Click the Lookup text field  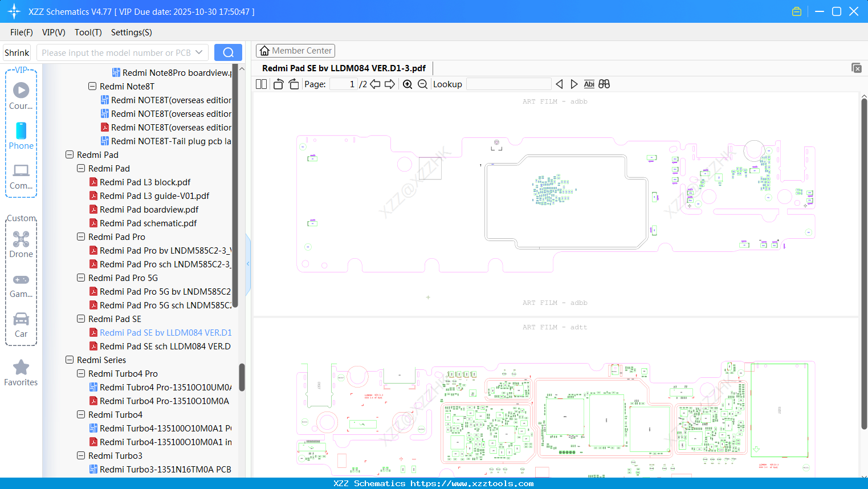click(509, 84)
